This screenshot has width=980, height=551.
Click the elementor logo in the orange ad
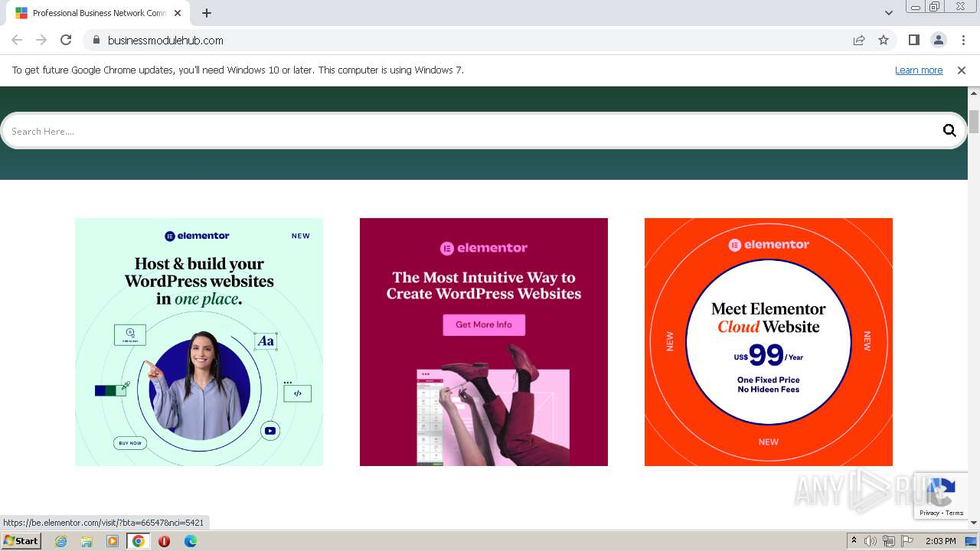pos(769,245)
